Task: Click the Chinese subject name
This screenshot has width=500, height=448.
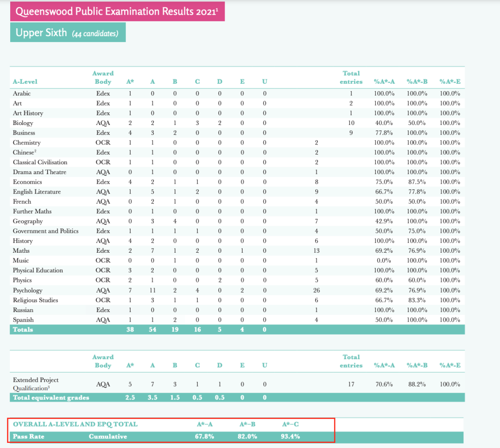Action: [25, 152]
